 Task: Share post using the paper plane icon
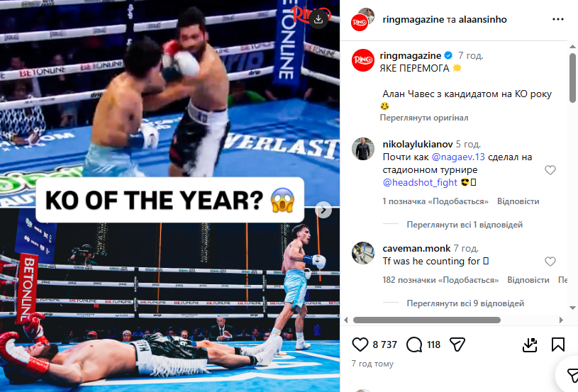click(457, 345)
